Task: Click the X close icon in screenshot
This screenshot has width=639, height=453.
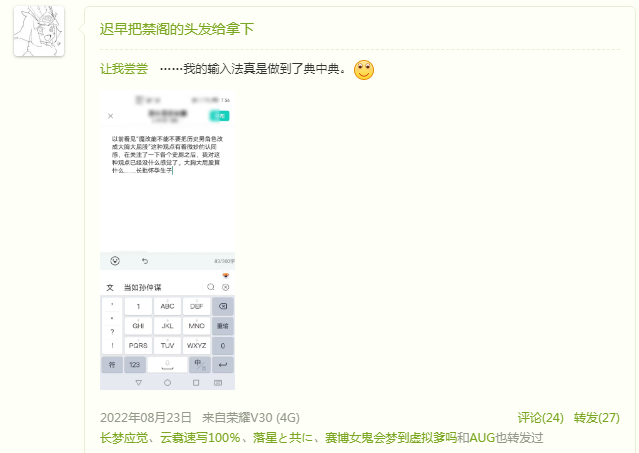Action: point(110,116)
